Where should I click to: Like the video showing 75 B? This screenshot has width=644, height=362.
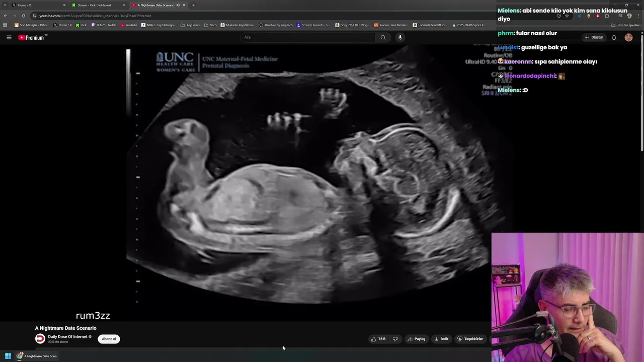[378, 339]
